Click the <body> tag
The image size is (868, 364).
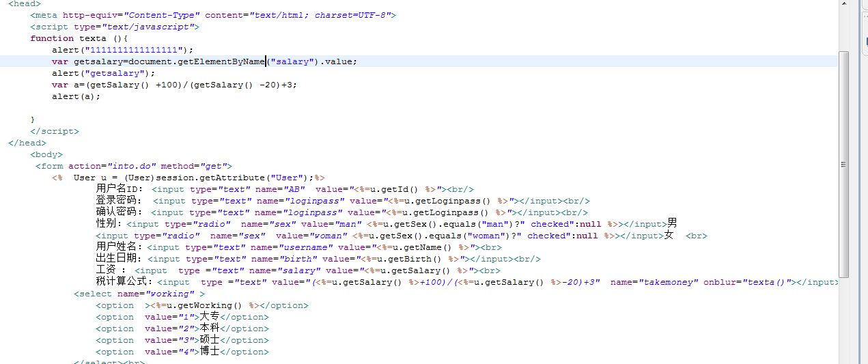click(46, 154)
